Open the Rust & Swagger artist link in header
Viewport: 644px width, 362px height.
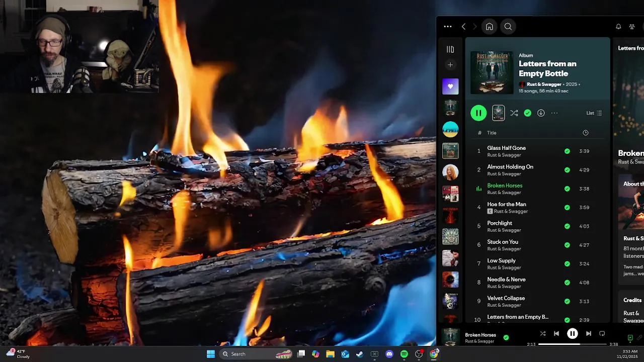pyautogui.click(x=544, y=84)
